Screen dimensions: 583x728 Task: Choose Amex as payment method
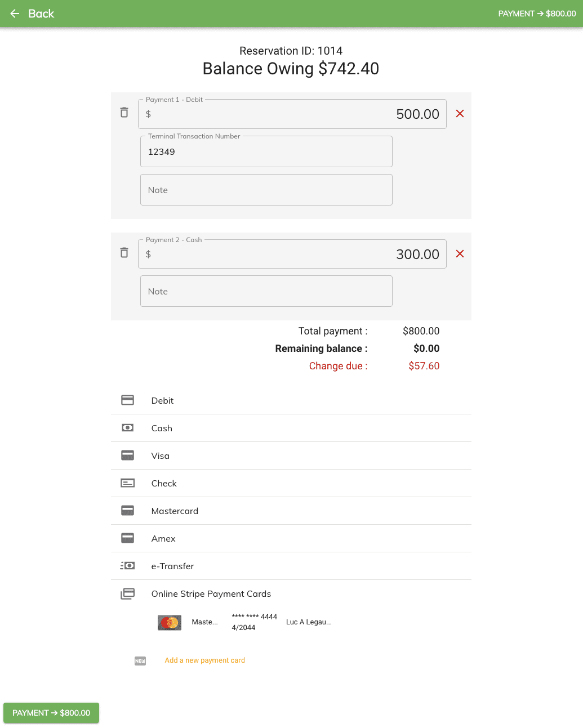pos(291,538)
